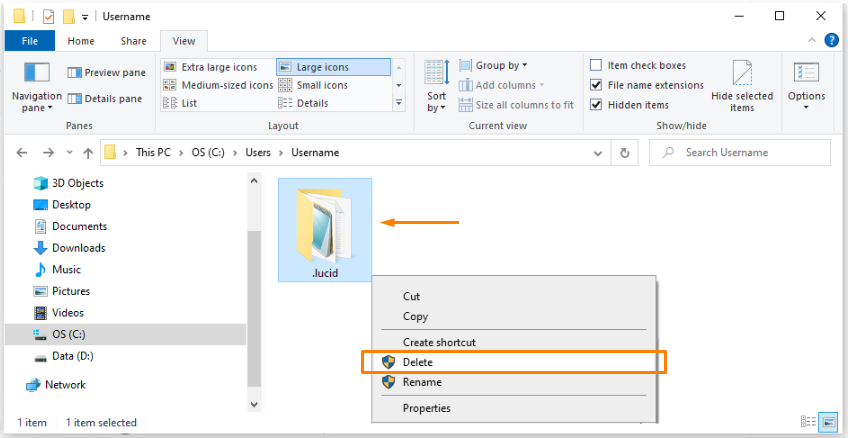The image size is (848, 438).
Task: Switch to details view in status bar
Action: (x=808, y=422)
